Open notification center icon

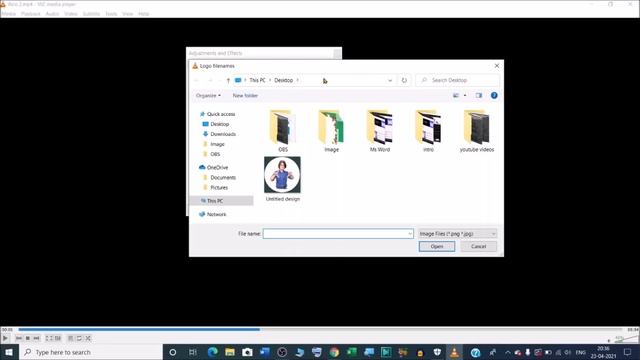(628, 352)
